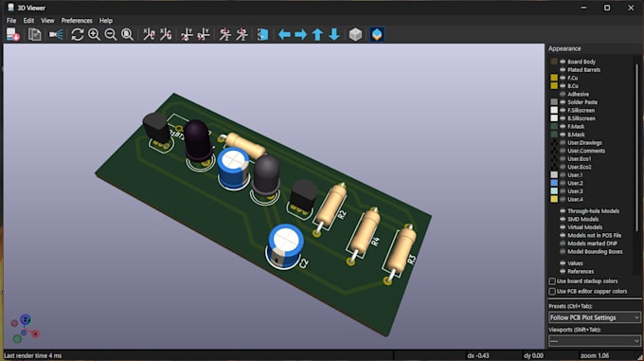Toggle Values text visibility
Viewport: 644px width, 361px height.
pyautogui.click(x=563, y=263)
